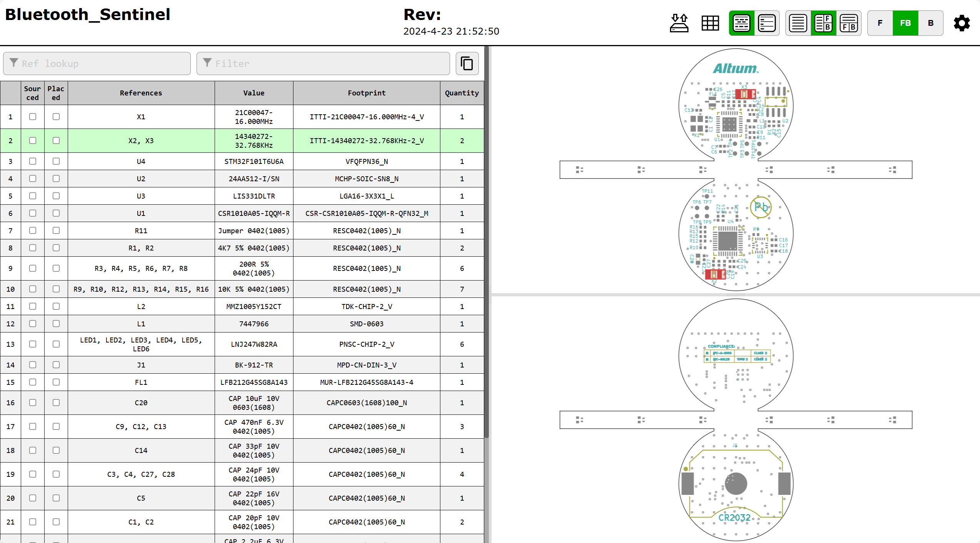Switch to BOM left-right layout icon

[x=823, y=23]
